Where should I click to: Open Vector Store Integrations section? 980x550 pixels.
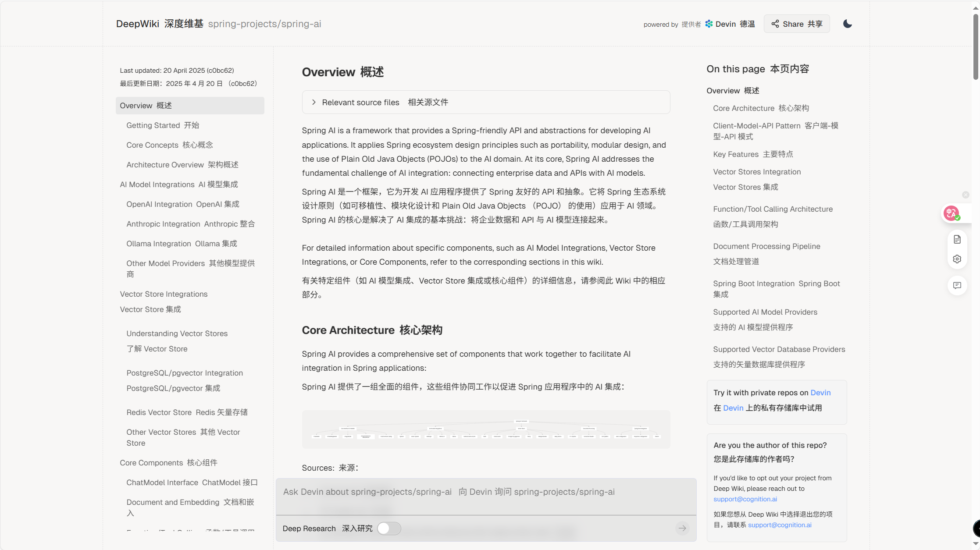coord(164,302)
